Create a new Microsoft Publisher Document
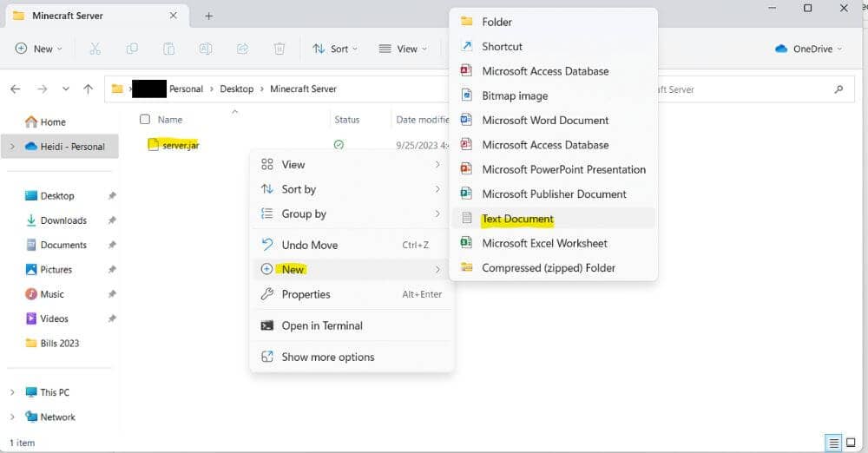868x453 pixels. [x=554, y=194]
